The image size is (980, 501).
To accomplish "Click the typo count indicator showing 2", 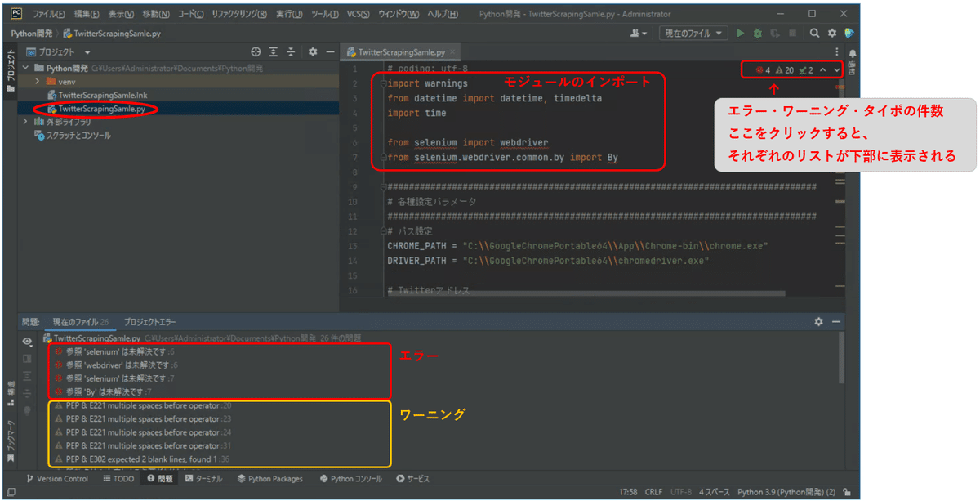I will pyautogui.click(x=806, y=69).
